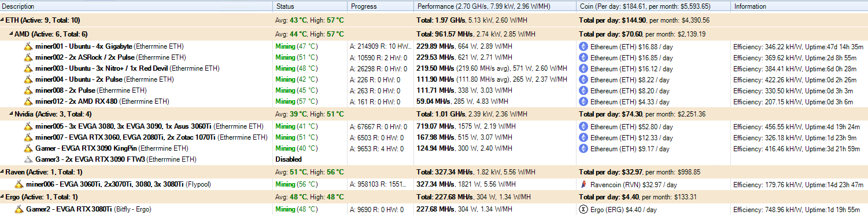868x215 pixels.
Task: Click Ethereum coin icon in miner012 row
Action: pos(583,101)
